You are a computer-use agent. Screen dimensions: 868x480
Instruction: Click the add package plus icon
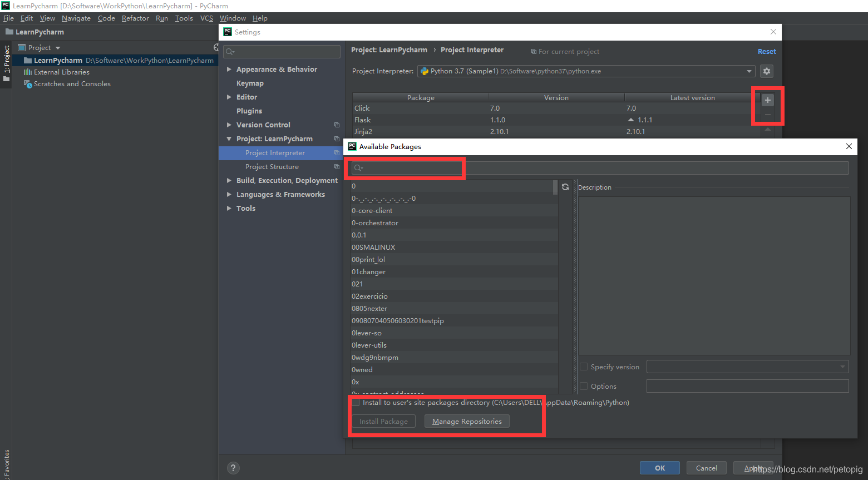coord(768,100)
